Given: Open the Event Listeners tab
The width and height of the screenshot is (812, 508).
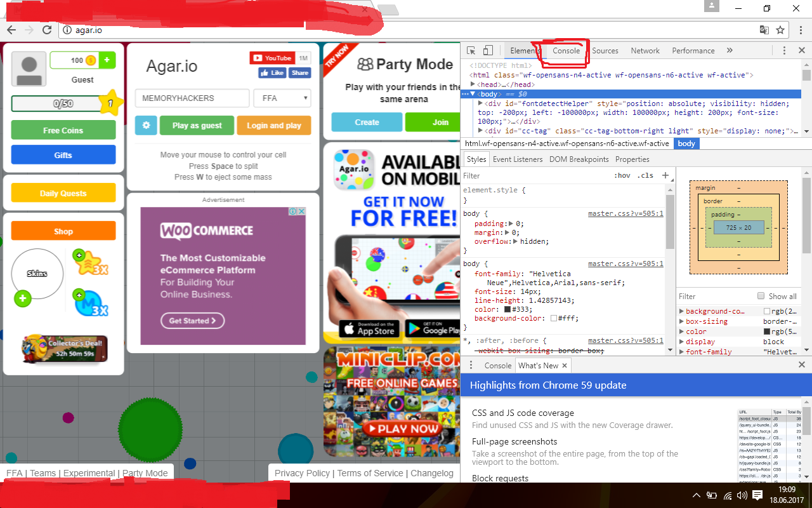Looking at the screenshot, I should coord(518,159).
